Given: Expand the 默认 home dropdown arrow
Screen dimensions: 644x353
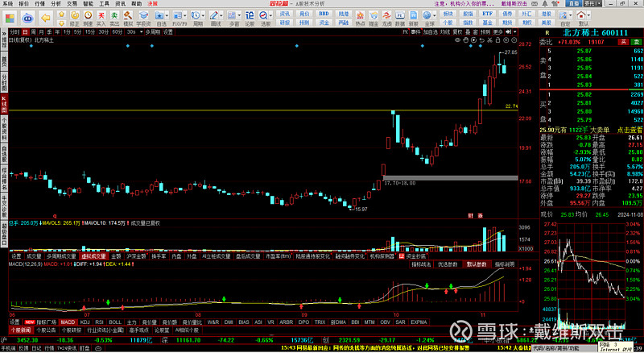Looking at the screenshot, I should coord(589,15).
